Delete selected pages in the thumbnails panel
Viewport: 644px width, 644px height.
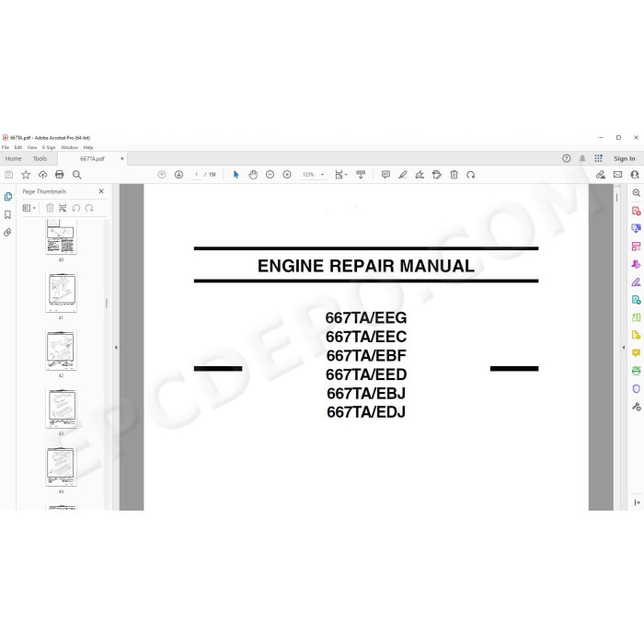(50, 208)
